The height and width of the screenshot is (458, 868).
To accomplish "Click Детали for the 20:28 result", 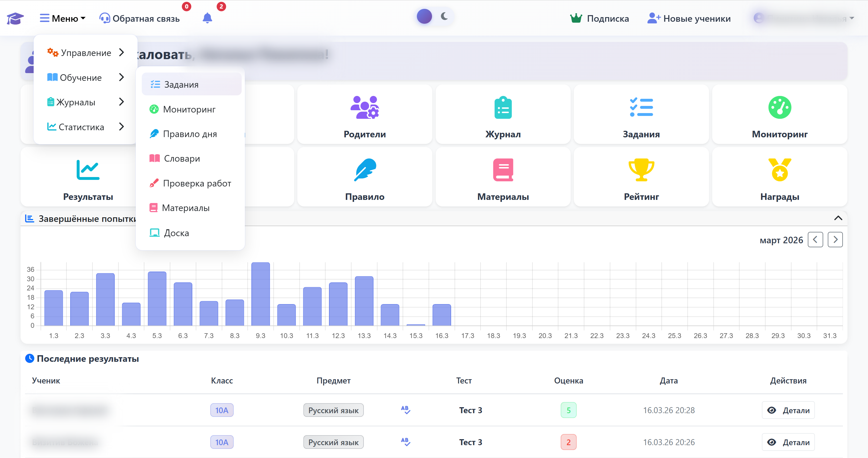I will coord(788,410).
